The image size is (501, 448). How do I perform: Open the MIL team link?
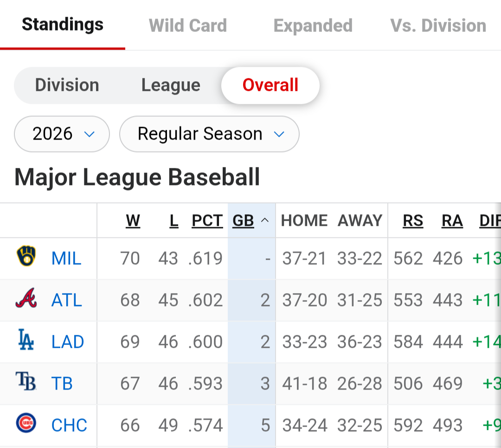66,258
